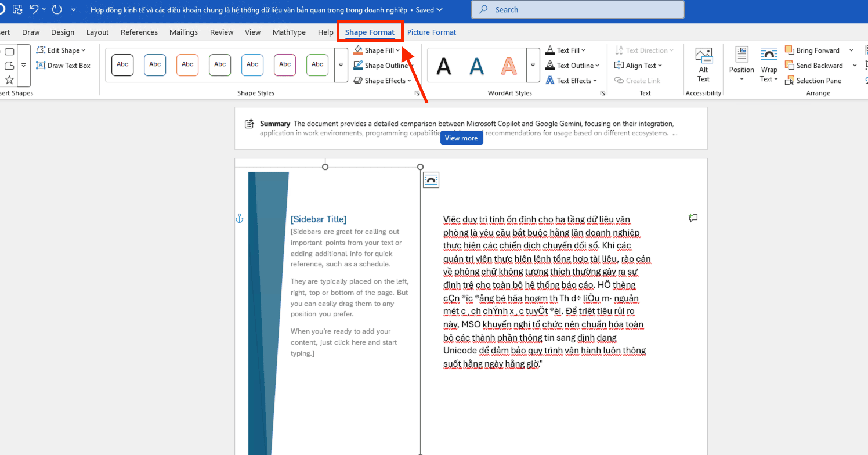Apply the black outline Abc shape style
Image resolution: width=868 pixels, height=455 pixels.
122,65
